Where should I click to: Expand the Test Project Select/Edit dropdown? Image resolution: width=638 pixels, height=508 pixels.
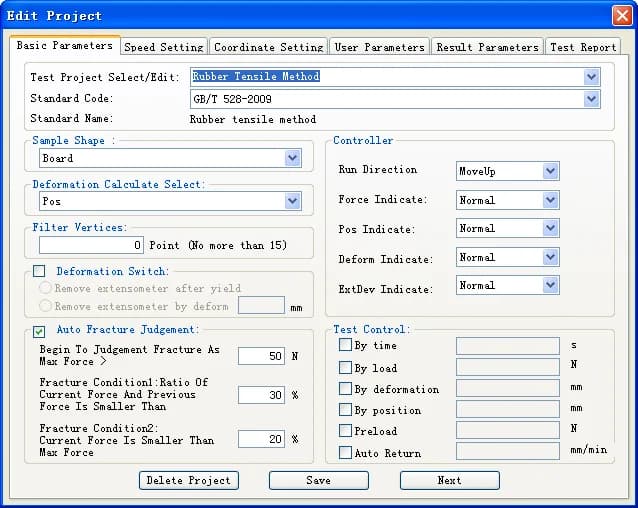591,76
